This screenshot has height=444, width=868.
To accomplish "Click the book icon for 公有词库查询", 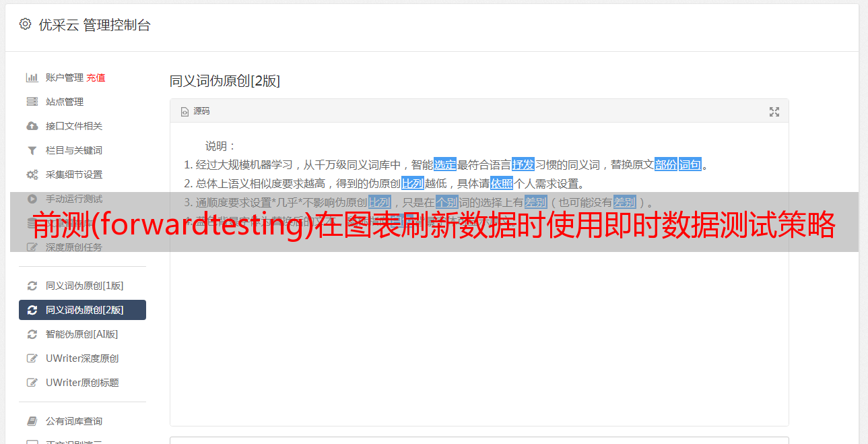I will tap(32, 421).
